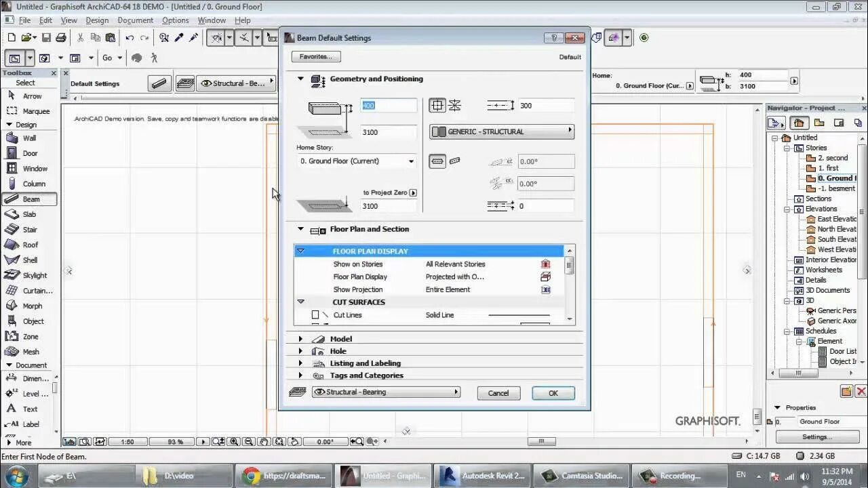Viewport: 868px width, 488px height.
Task: Toggle the inclined beam option
Action: pos(455,161)
